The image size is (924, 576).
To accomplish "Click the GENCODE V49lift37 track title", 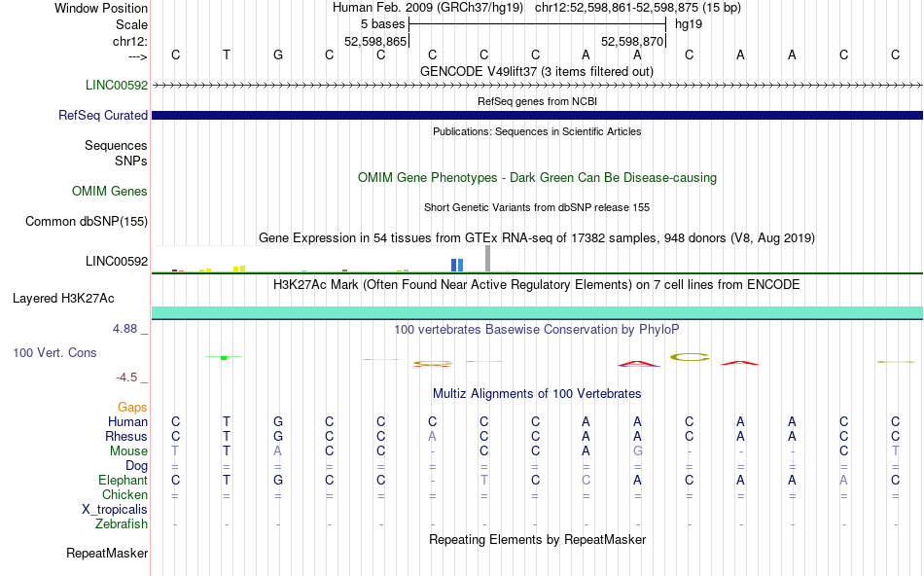I will point(537,71).
